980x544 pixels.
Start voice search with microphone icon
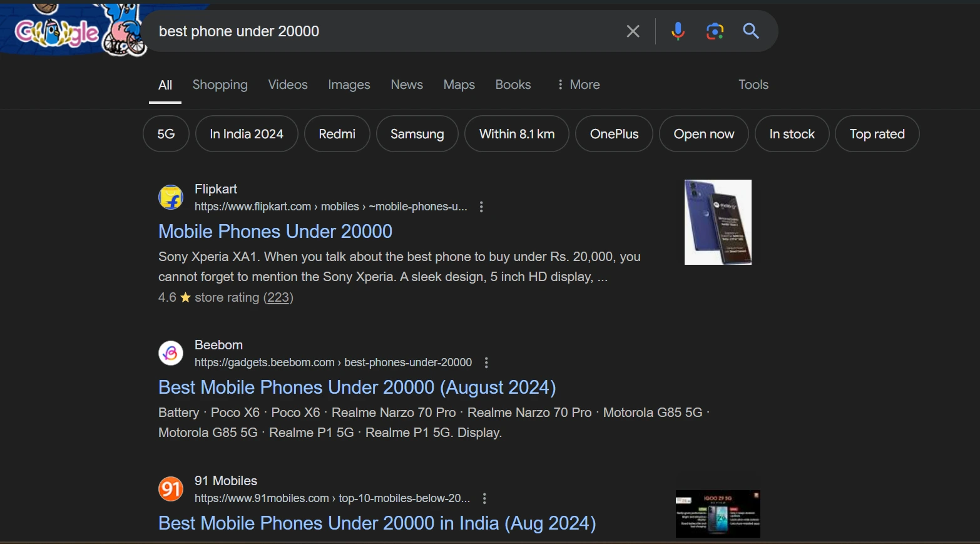tap(678, 31)
